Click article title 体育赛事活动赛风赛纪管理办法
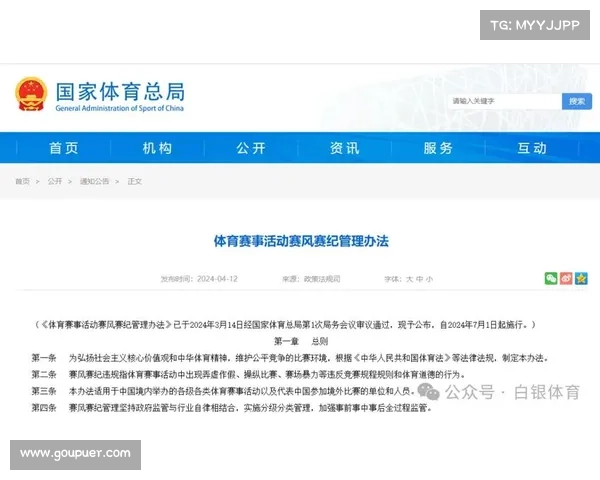The width and height of the screenshot is (600, 480). [x=301, y=241]
